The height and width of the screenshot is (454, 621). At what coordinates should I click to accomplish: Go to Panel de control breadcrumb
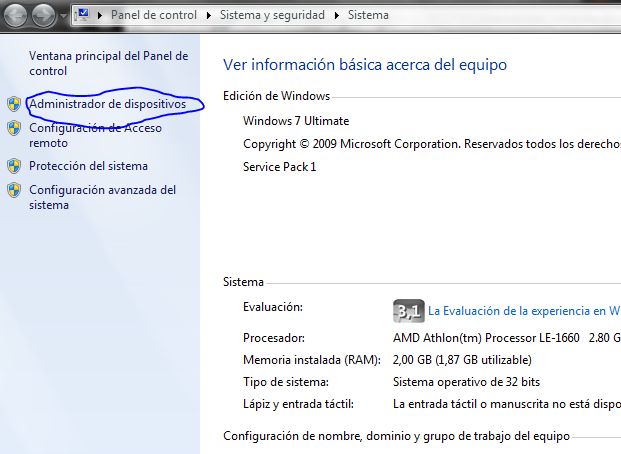tap(154, 15)
